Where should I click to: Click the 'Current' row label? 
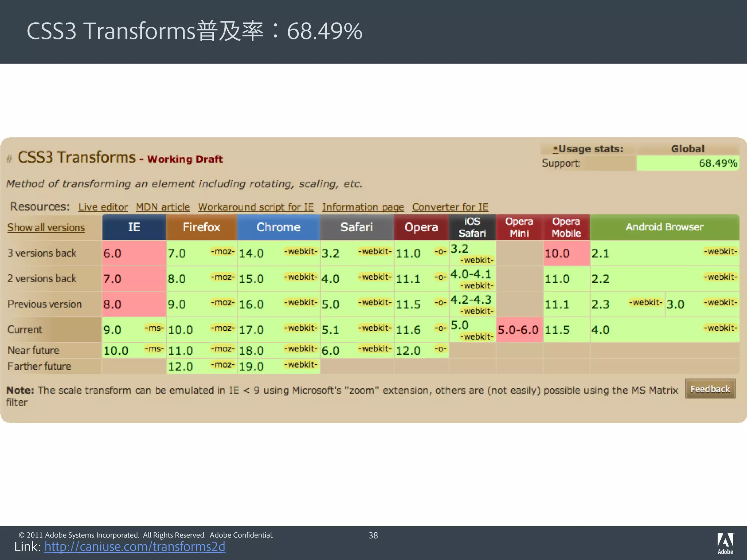pos(25,330)
